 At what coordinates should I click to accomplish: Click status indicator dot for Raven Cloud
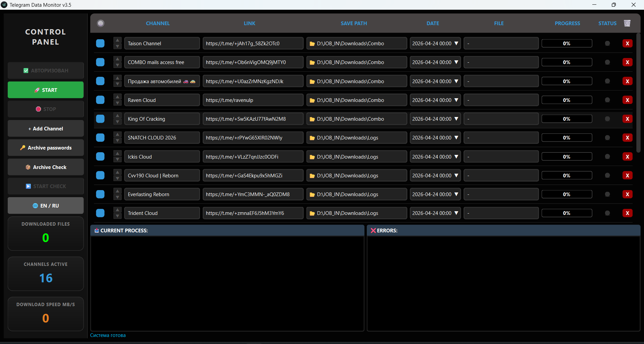607,100
